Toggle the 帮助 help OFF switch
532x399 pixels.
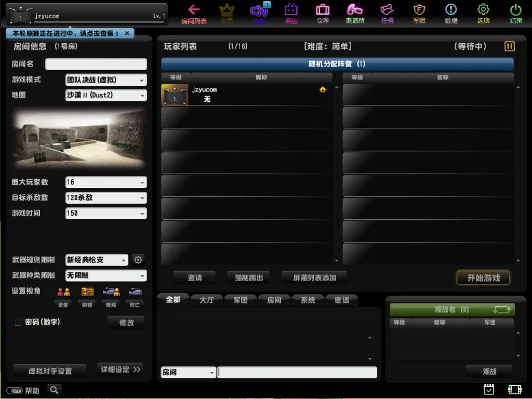pyautogui.click(x=14, y=391)
